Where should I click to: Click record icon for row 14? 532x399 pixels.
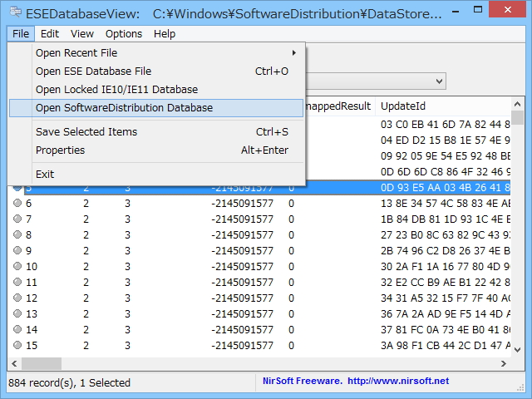[x=17, y=329]
